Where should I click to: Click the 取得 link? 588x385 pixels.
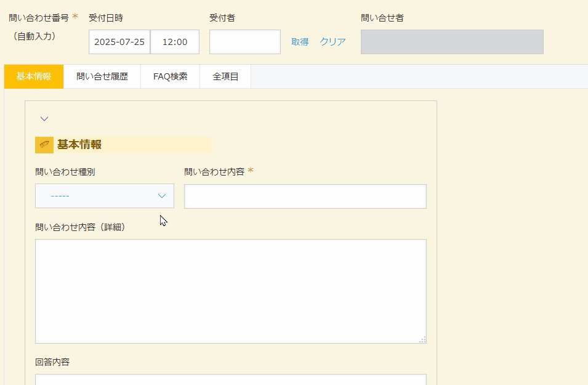[x=300, y=42]
